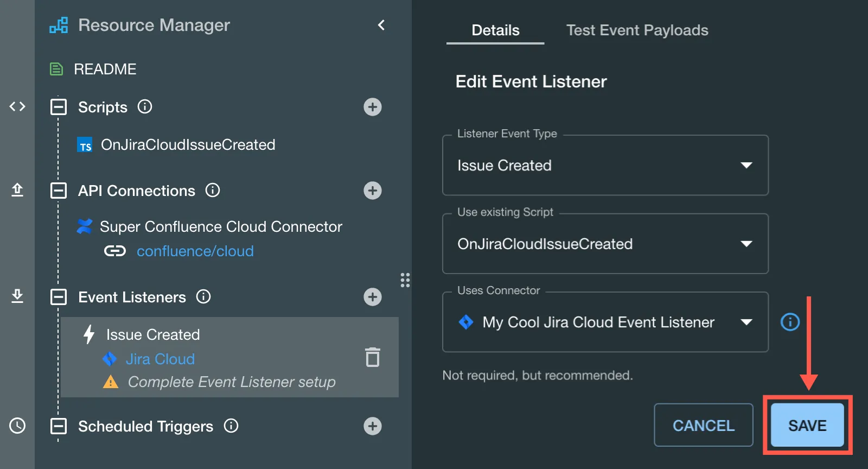
Task: Add a new script with the plus icon
Action: click(x=373, y=107)
